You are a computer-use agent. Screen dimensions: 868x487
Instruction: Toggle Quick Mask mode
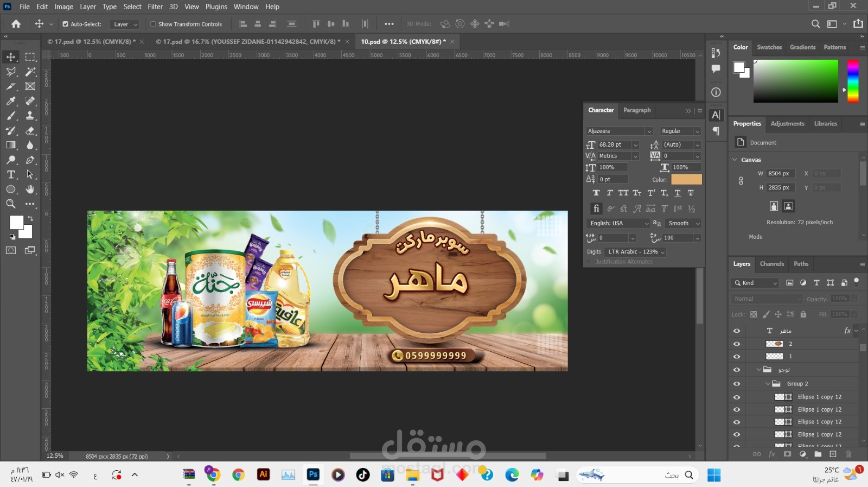(11, 250)
